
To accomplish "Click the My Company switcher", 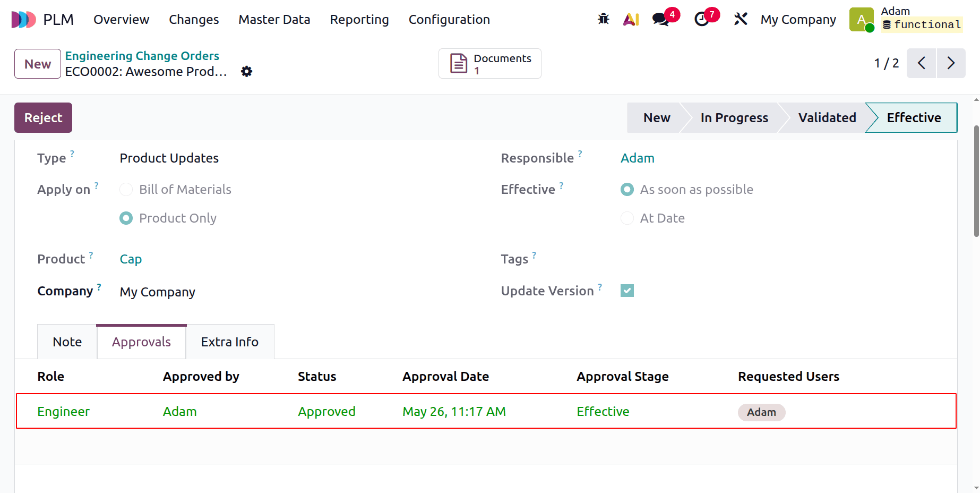I will (798, 20).
